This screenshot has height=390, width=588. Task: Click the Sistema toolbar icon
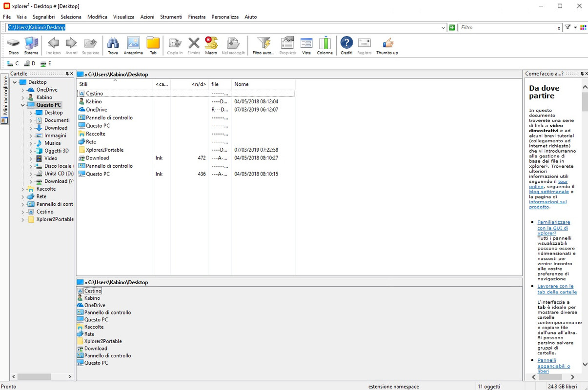point(31,46)
